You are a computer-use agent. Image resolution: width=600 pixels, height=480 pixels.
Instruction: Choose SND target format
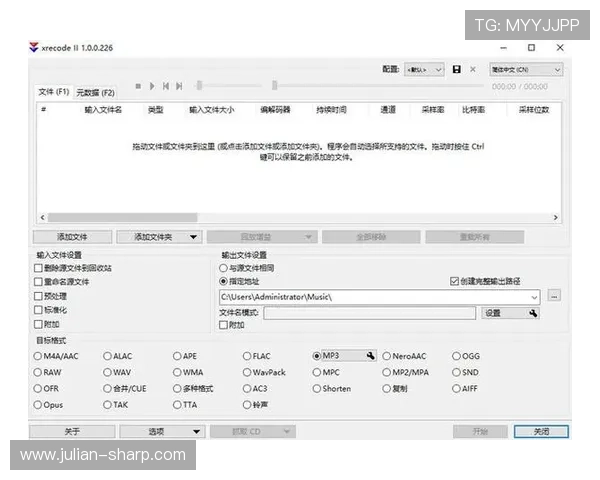tap(456, 372)
